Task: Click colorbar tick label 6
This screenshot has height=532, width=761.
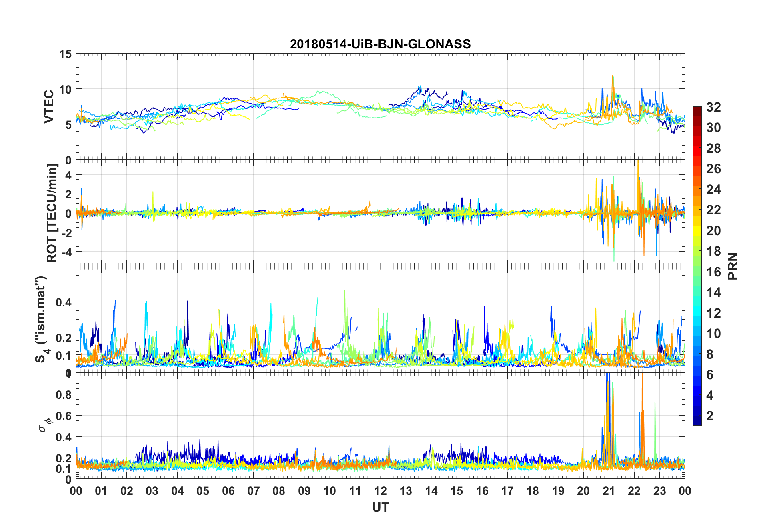Action: 710,375
